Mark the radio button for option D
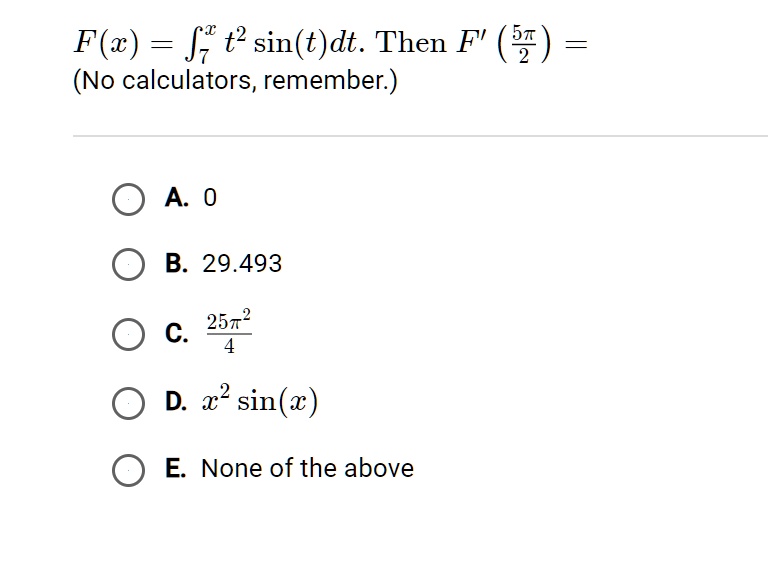Image resolution: width=768 pixels, height=574 pixels. point(128,403)
